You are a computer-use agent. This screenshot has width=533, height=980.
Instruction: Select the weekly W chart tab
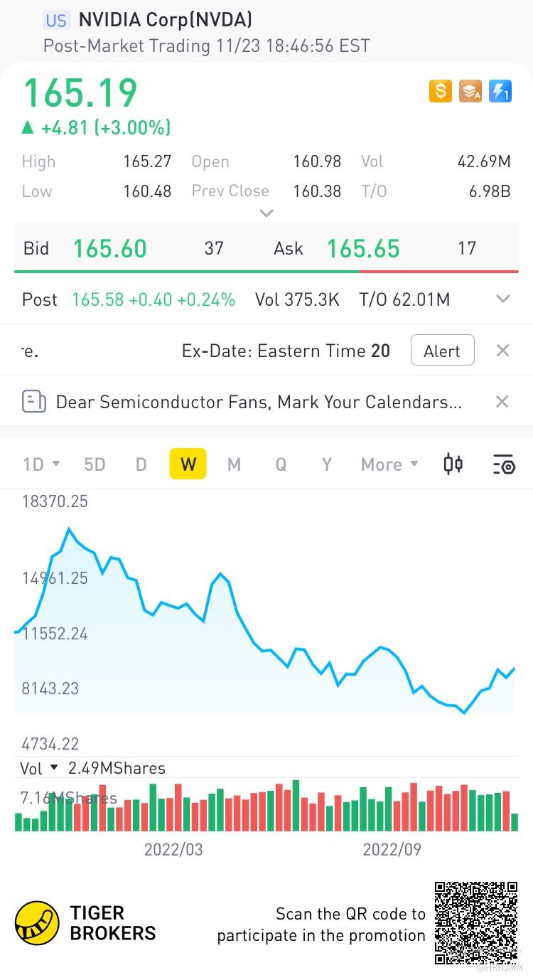188,464
